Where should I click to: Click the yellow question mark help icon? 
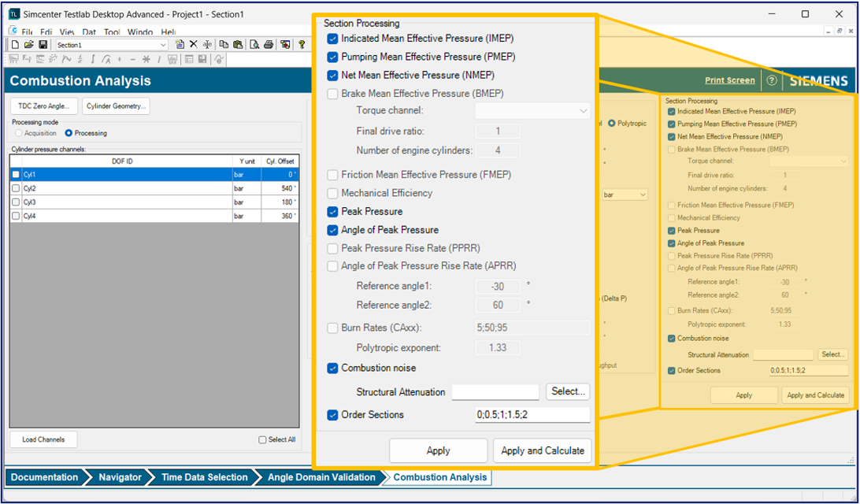click(x=302, y=45)
